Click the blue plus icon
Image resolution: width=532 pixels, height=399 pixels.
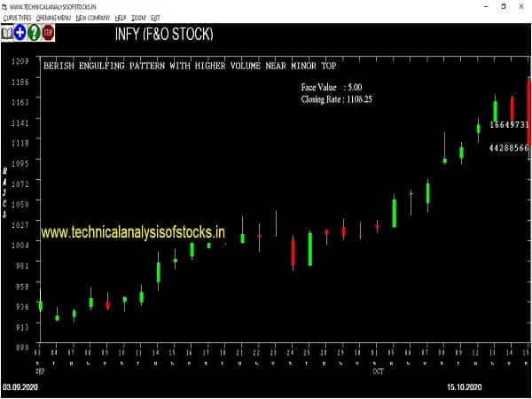click(x=20, y=33)
